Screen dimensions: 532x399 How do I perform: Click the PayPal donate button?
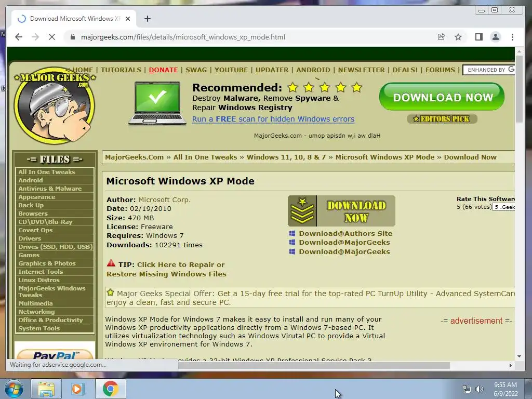(x=54, y=353)
